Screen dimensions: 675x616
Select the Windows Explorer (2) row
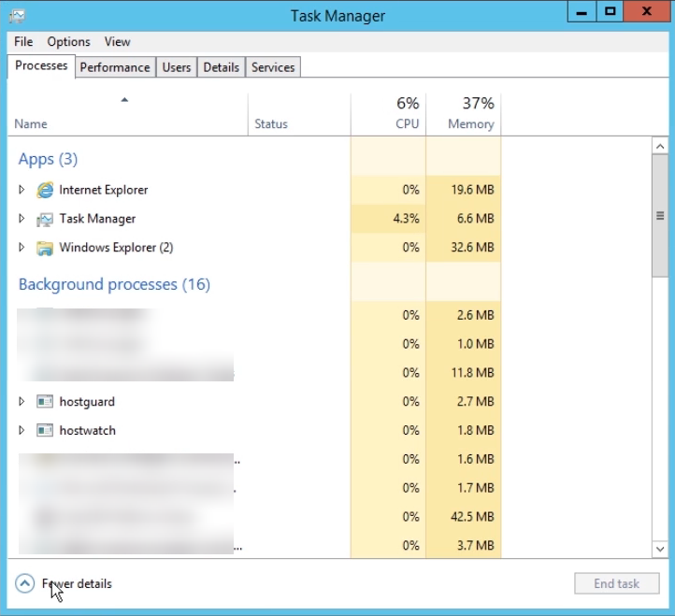coord(254,248)
